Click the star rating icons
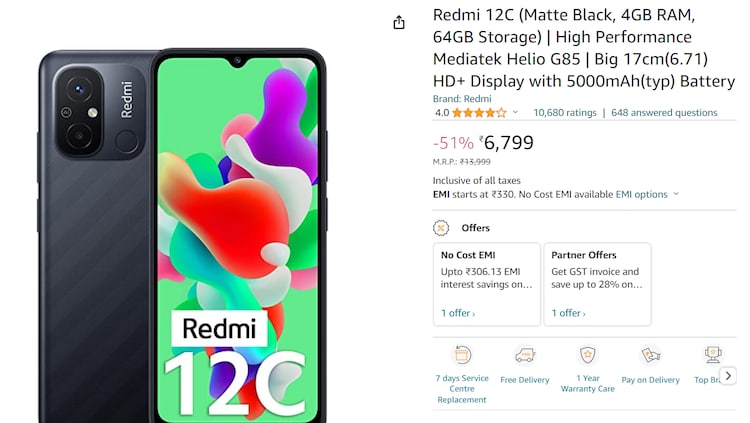 (479, 113)
